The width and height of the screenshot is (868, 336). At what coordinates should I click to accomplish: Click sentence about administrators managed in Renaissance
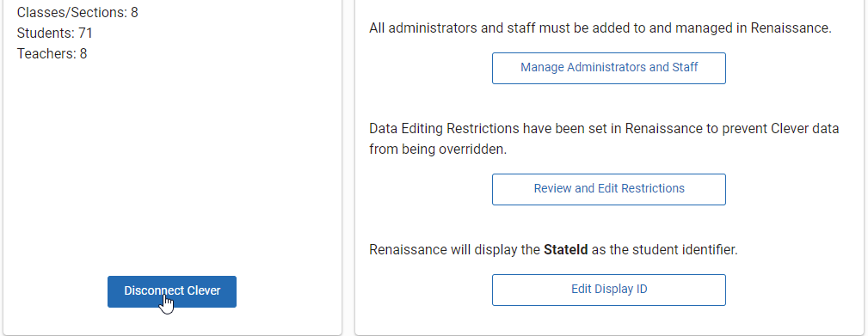tap(600, 28)
